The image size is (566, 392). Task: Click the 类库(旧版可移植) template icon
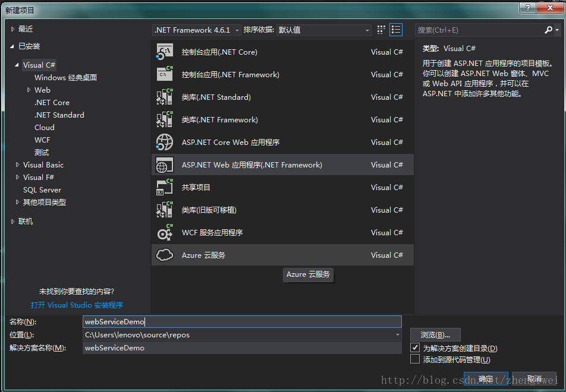point(165,210)
